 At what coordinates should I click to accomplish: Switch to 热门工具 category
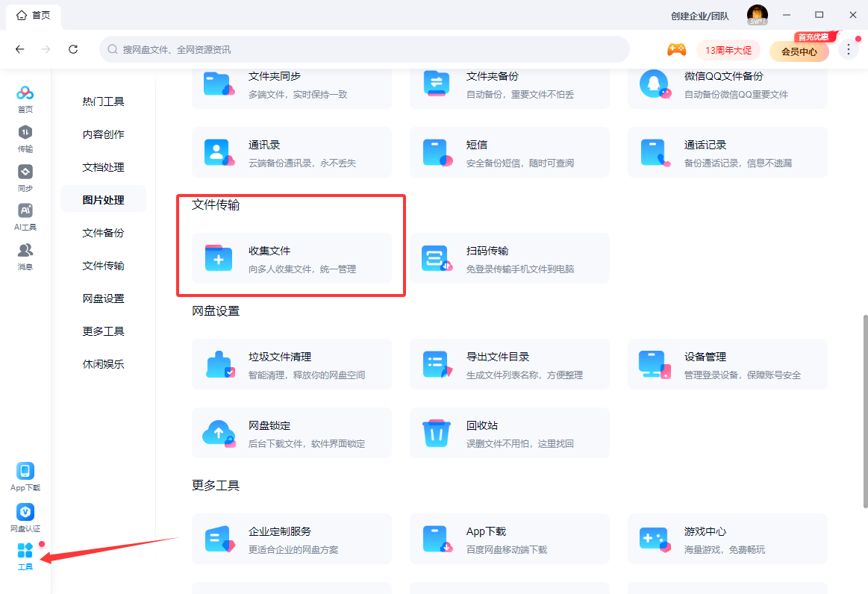pyautogui.click(x=103, y=101)
